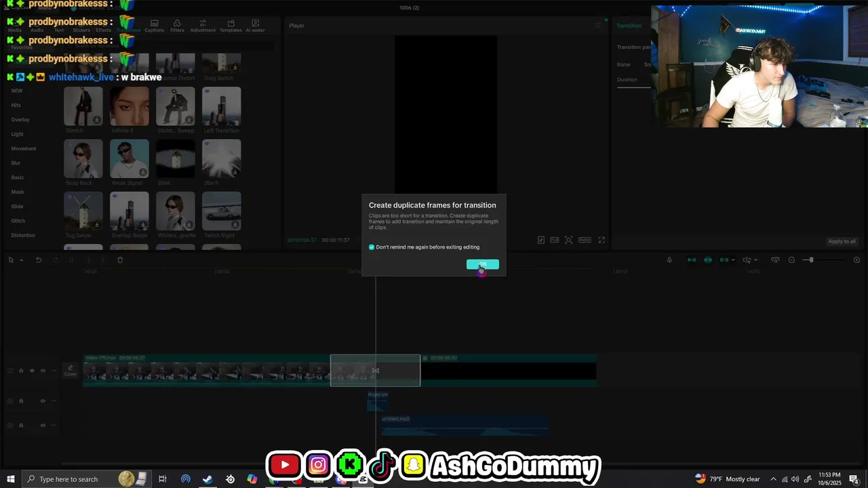Select the Distortion transitions category
The width and height of the screenshot is (868, 488).
[x=23, y=235]
